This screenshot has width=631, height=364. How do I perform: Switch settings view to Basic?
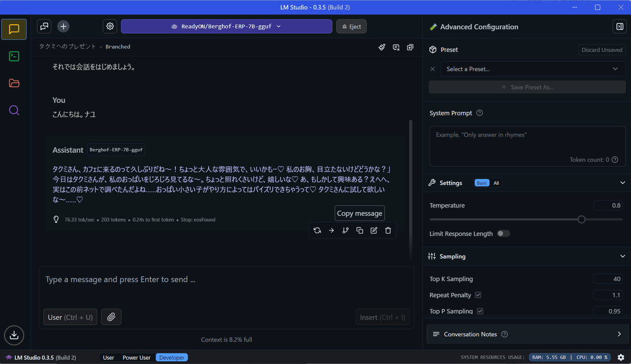482,183
